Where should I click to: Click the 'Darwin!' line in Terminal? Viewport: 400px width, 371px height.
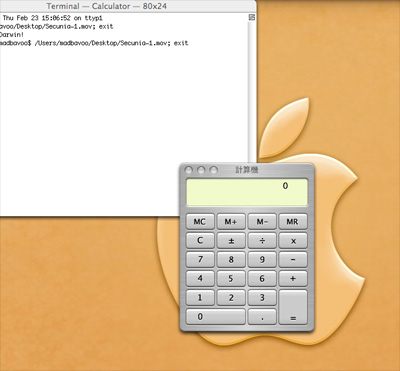pyautogui.click(x=12, y=35)
